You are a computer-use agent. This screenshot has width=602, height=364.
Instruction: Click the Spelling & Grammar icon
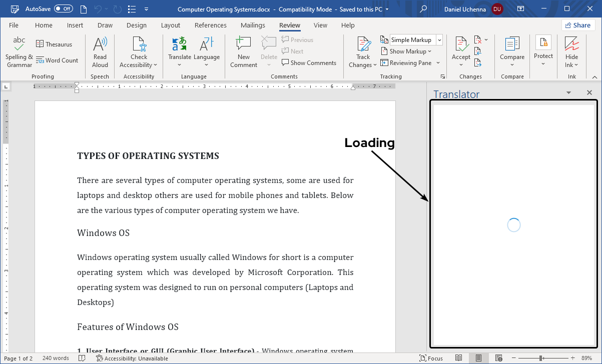19,46
